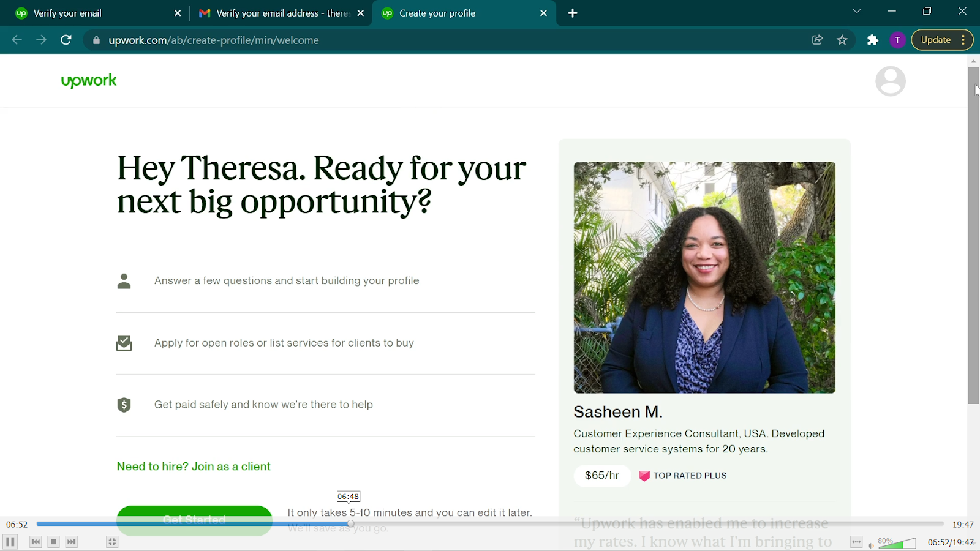Click the 06:52/19:47 time readout
The width and height of the screenshot is (980, 551).
click(x=951, y=542)
